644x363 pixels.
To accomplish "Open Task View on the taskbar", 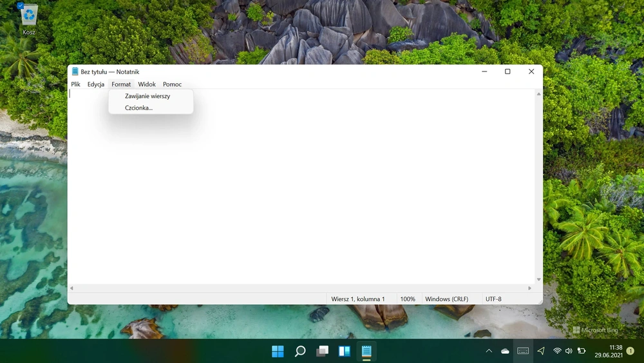I will pyautogui.click(x=323, y=351).
